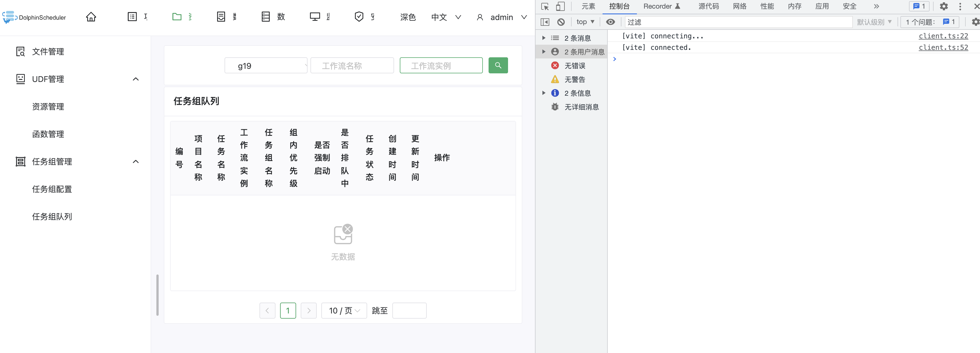This screenshot has height=353, width=980.
Task: Collapse the UDF管理 submenu chevron
Action: coord(135,79)
